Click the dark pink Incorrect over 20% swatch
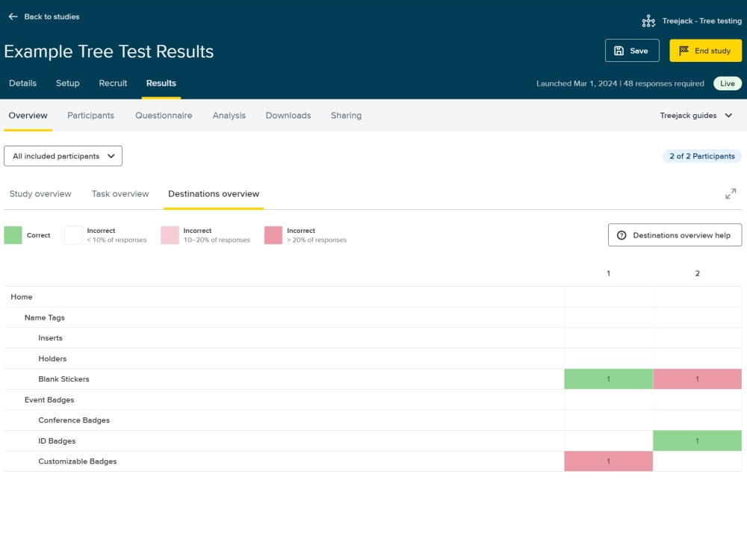The width and height of the screenshot is (747, 560). tap(273, 235)
